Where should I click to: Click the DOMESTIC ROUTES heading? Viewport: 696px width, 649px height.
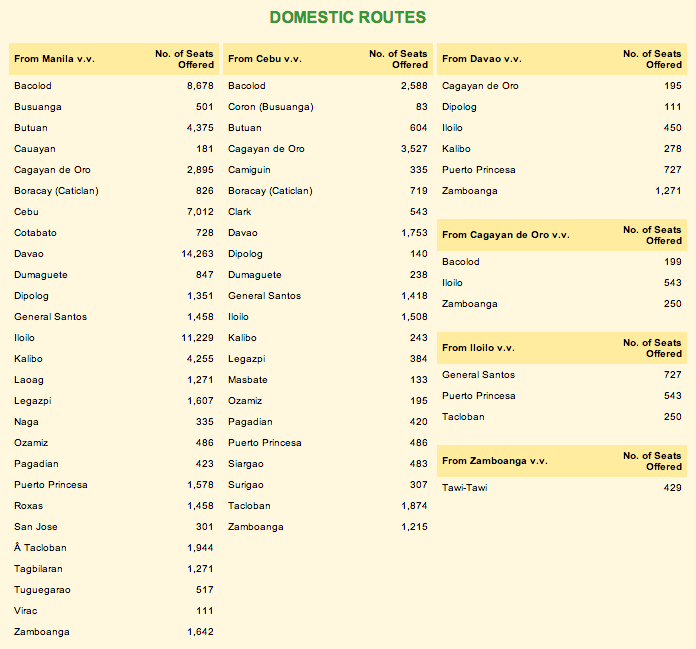tap(348, 17)
